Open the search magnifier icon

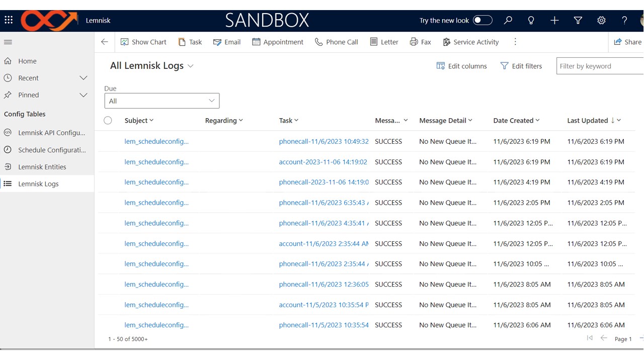(508, 20)
